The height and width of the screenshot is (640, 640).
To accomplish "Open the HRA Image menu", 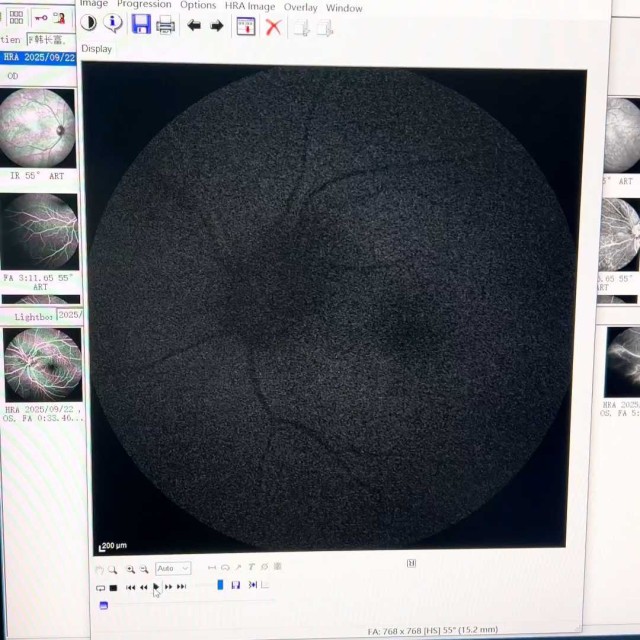I will click(249, 6).
